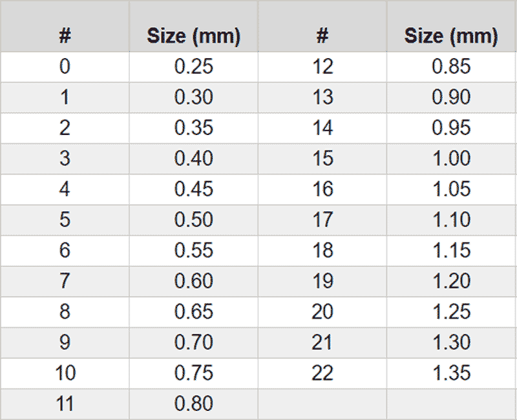517x420 pixels.
Task: Click row number 11 in the table
Action: coord(65,404)
